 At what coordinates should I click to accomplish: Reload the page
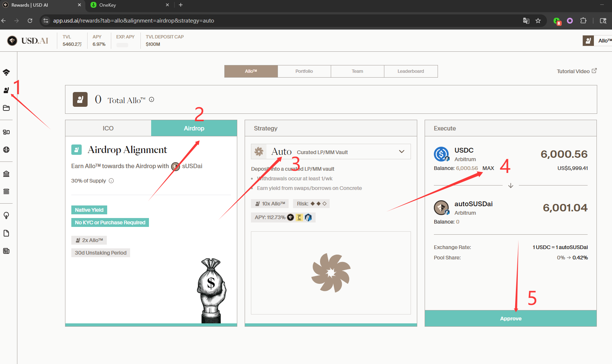pyautogui.click(x=30, y=21)
